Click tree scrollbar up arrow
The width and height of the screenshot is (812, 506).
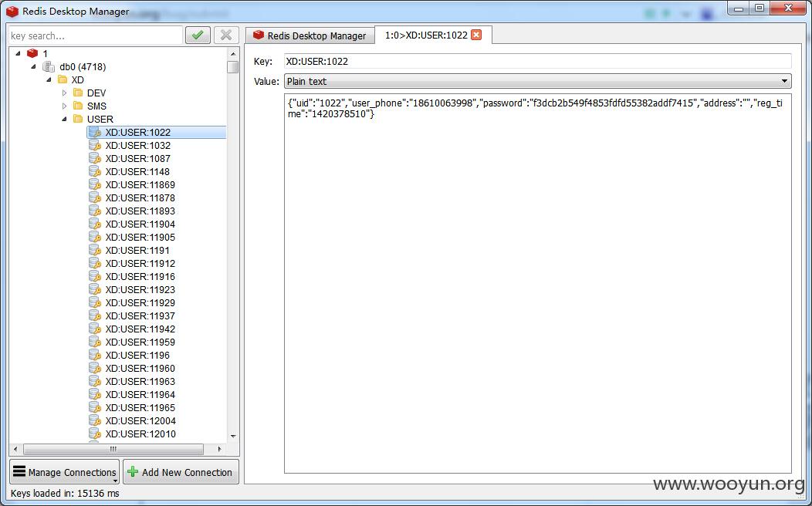pos(233,53)
